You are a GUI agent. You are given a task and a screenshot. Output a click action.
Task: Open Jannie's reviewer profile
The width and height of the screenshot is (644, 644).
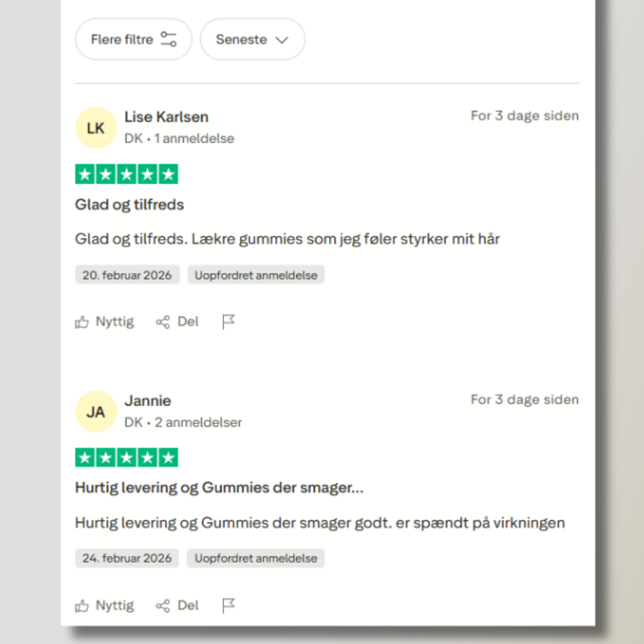pos(148,401)
